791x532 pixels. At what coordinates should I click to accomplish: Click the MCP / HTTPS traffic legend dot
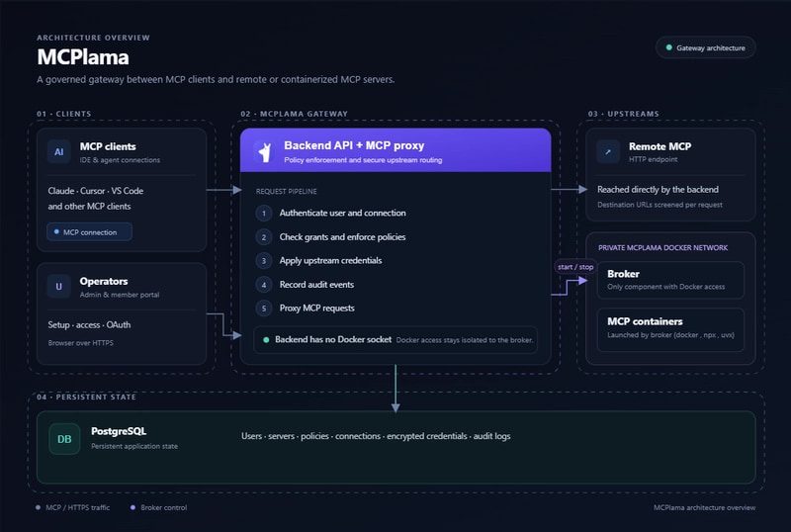[x=38, y=507]
